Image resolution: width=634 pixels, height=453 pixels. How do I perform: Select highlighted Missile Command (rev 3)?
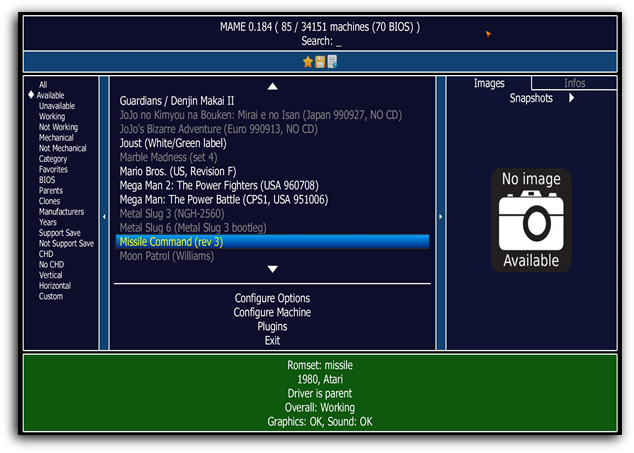(x=272, y=242)
